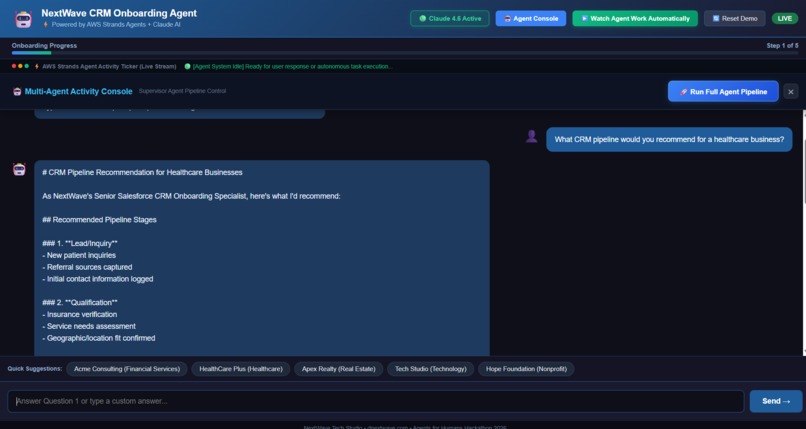This screenshot has height=429, width=806.
Task: Open the Agent Console
Action: pyautogui.click(x=530, y=18)
